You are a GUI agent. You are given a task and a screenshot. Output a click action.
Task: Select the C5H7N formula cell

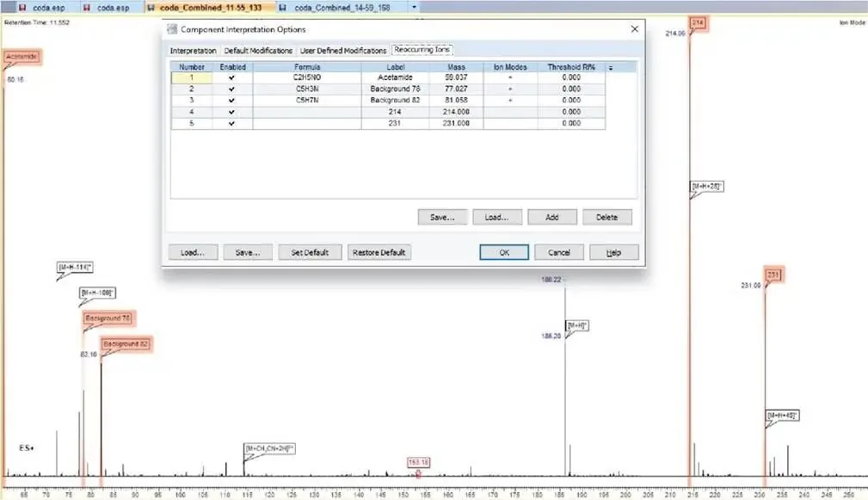[x=307, y=100]
